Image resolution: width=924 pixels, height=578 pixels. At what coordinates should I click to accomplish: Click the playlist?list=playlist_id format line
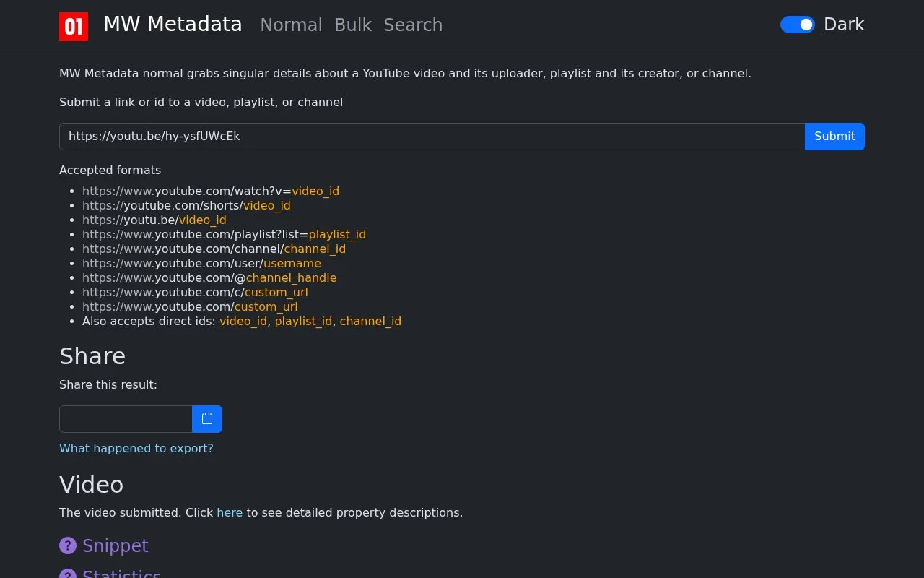[224, 234]
